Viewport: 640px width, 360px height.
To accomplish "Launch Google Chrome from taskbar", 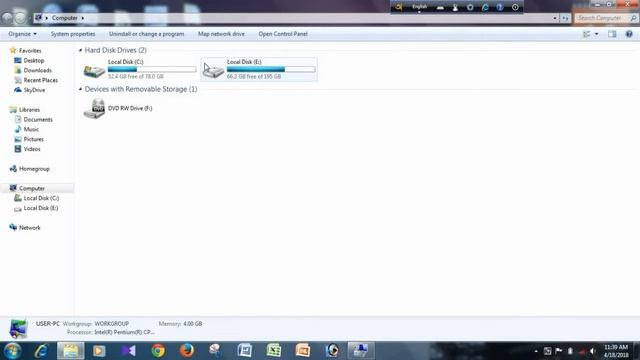I will tap(158, 351).
